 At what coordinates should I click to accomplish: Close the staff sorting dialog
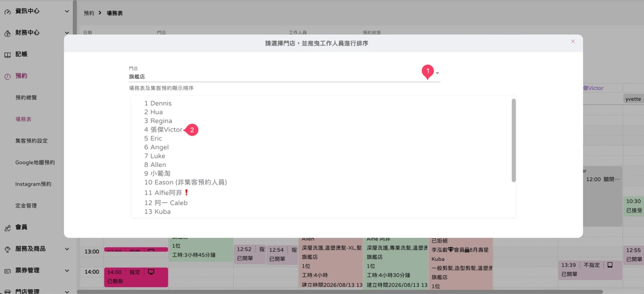(x=573, y=41)
